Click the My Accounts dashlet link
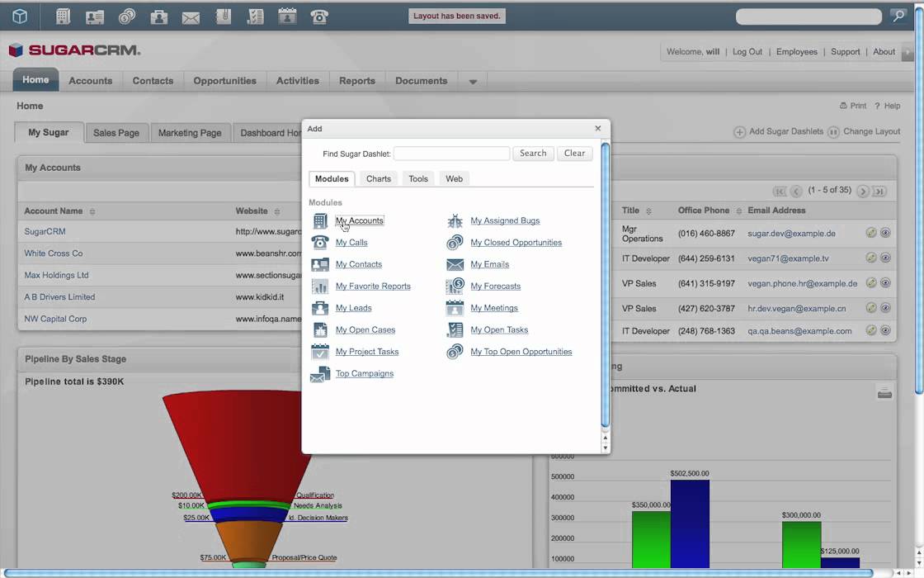 click(360, 220)
